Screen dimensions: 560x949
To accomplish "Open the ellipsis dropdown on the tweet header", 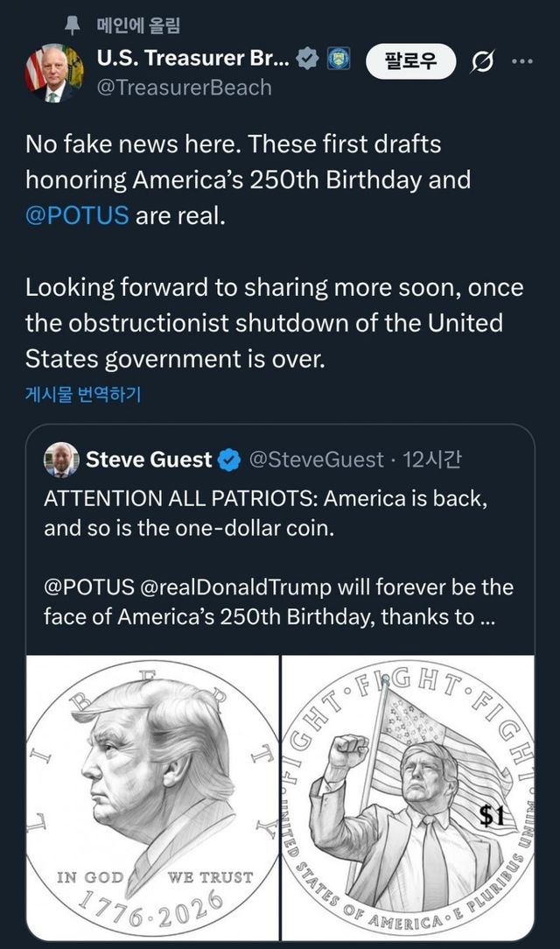I will click(521, 60).
